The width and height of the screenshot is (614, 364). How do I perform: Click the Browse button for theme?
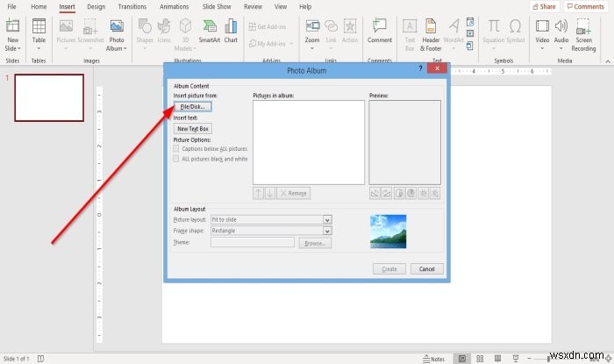tap(315, 243)
